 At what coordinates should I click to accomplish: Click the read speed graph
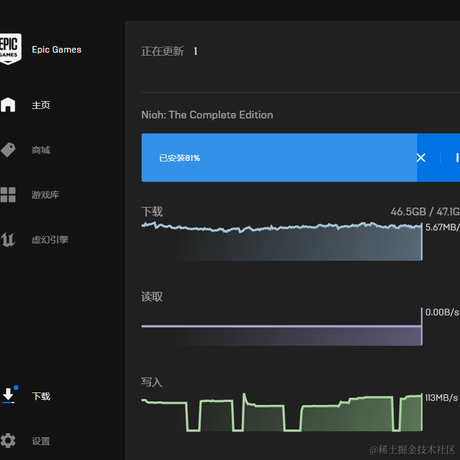(x=282, y=327)
